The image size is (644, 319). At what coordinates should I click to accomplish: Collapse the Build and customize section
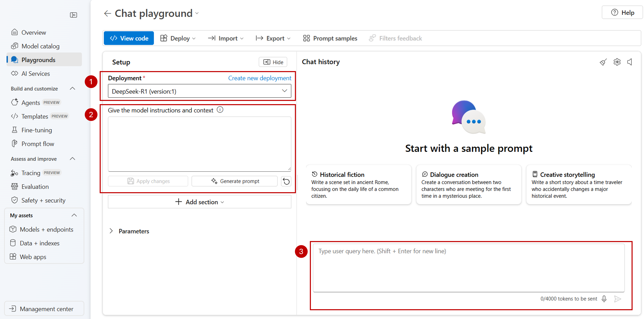[72, 89]
